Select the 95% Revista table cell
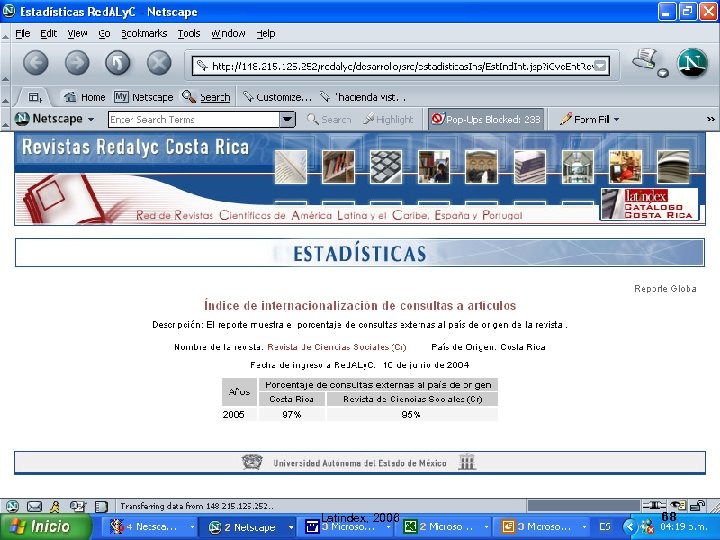This screenshot has height=540, width=720. tap(412, 415)
